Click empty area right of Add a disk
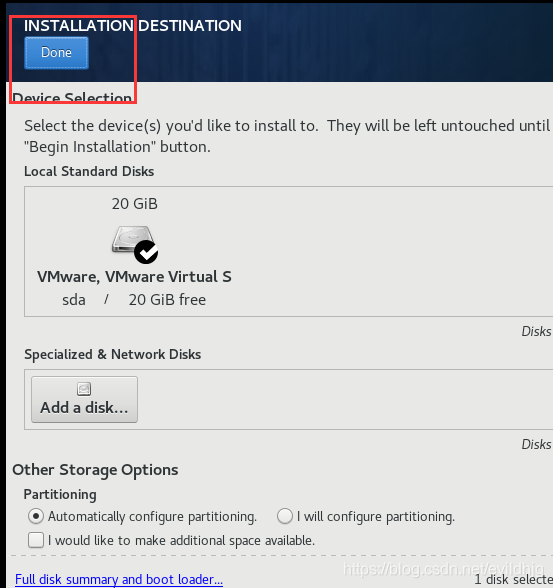 337,399
